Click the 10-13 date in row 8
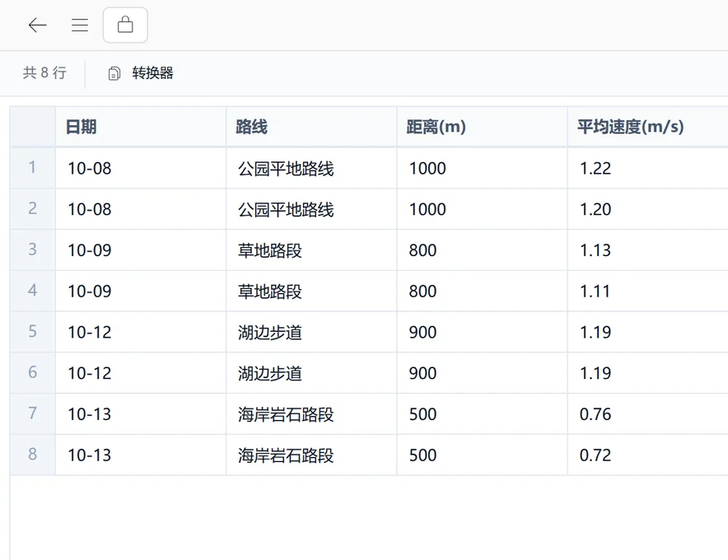 click(90, 455)
